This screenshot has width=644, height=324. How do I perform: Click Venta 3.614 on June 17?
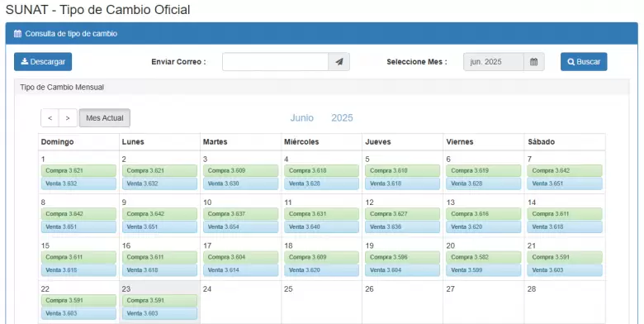pyautogui.click(x=241, y=269)
